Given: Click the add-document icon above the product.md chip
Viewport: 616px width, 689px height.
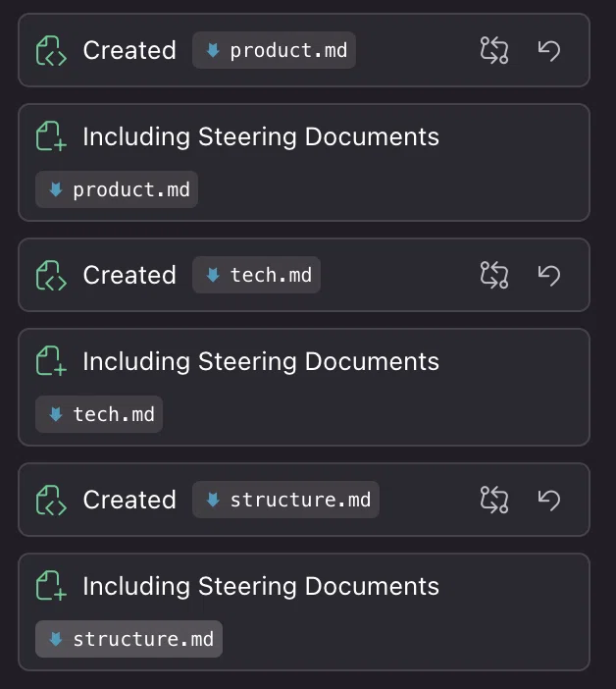Looking at the screenshot, I should click(x=51, y=136).
